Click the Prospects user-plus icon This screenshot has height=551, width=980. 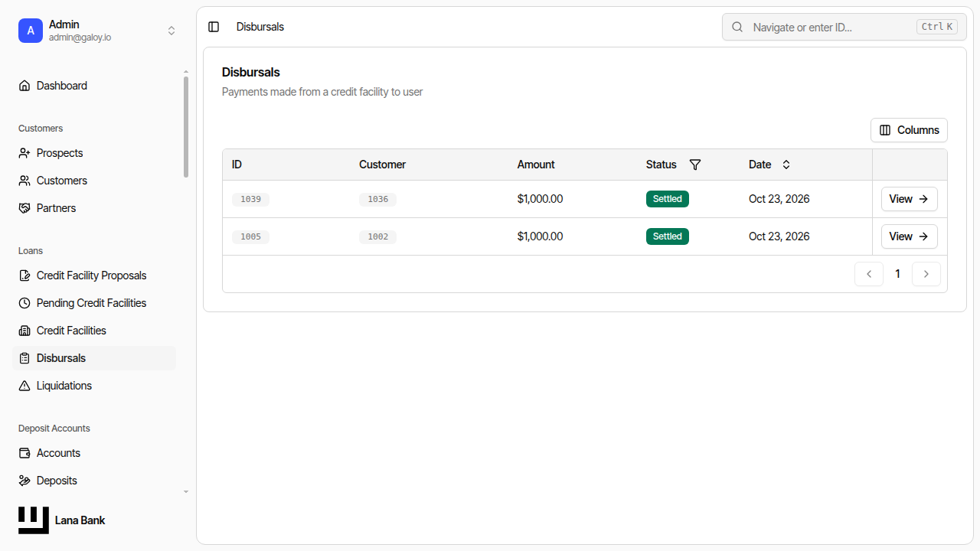[24, 153]
